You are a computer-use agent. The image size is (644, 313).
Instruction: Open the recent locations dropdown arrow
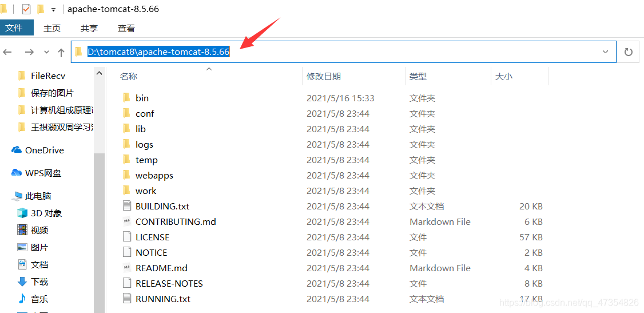pos(46,52)
